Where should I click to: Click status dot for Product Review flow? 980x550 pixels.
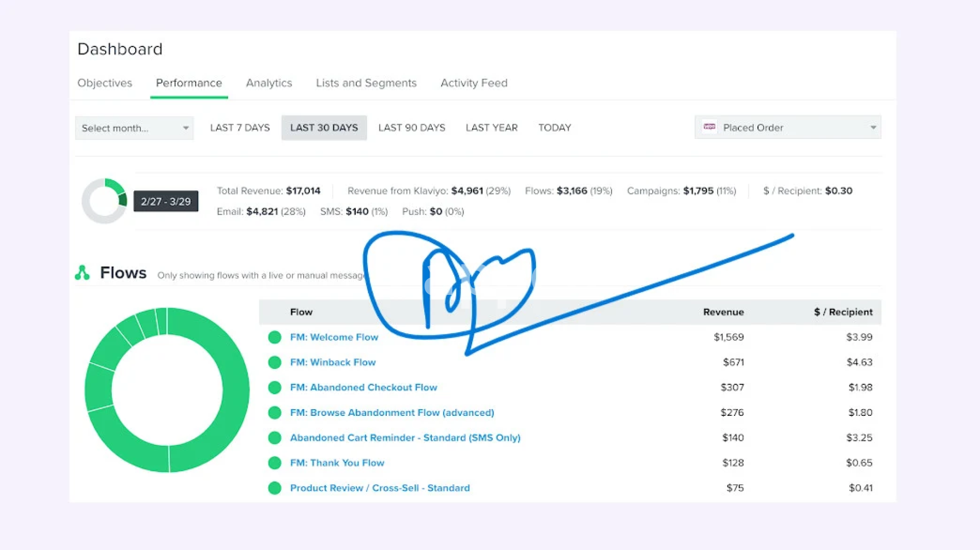point(275,488)
